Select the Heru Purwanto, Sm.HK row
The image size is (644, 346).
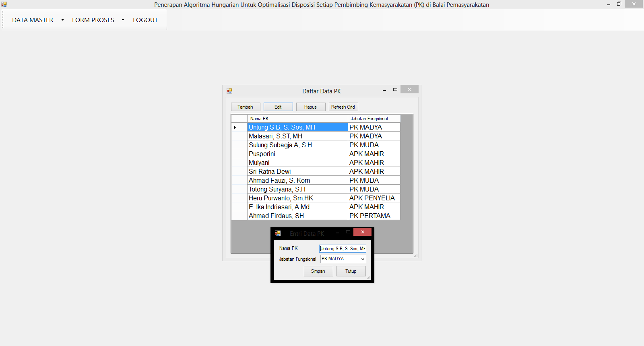coord(297,198)
